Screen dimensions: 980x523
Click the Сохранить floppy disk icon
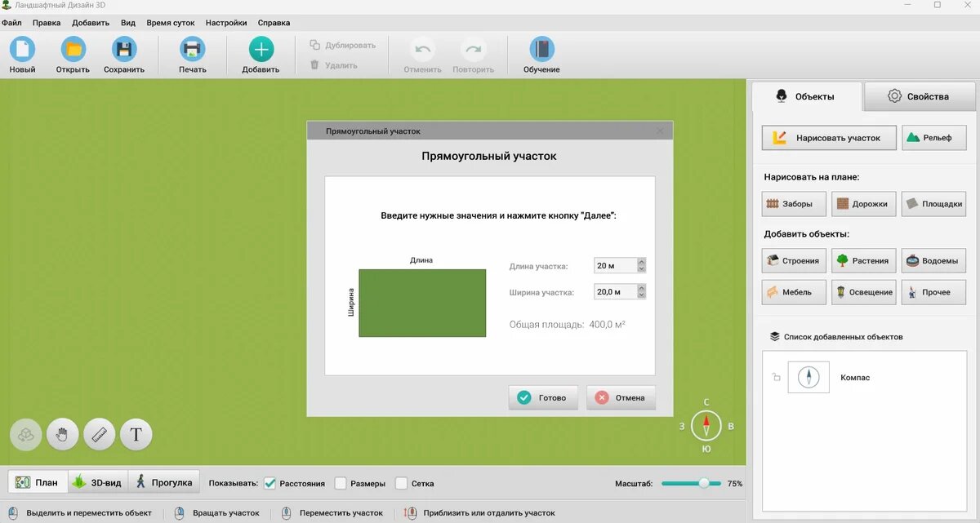[124, 50]
